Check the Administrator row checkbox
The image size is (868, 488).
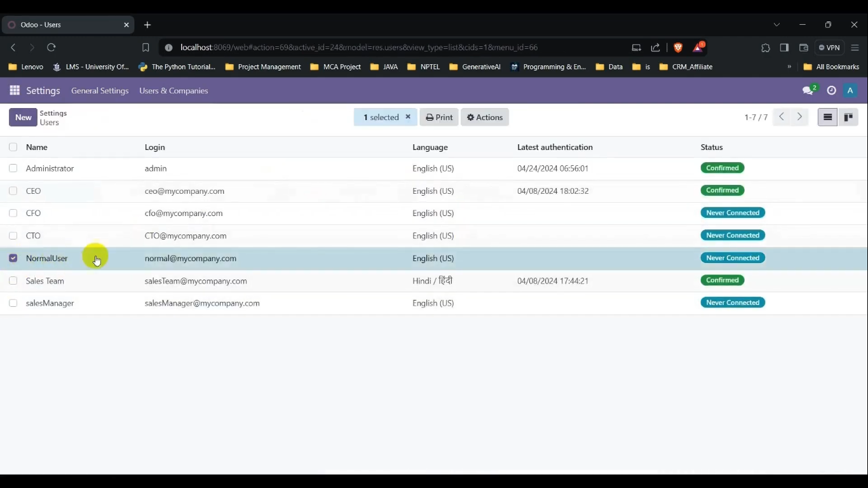coord(13,168)
